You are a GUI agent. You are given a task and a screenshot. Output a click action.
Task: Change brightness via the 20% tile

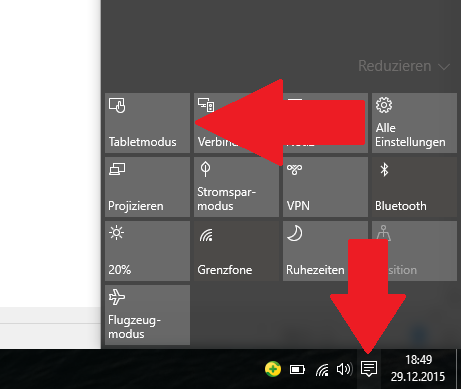click(x=147, y=251)
